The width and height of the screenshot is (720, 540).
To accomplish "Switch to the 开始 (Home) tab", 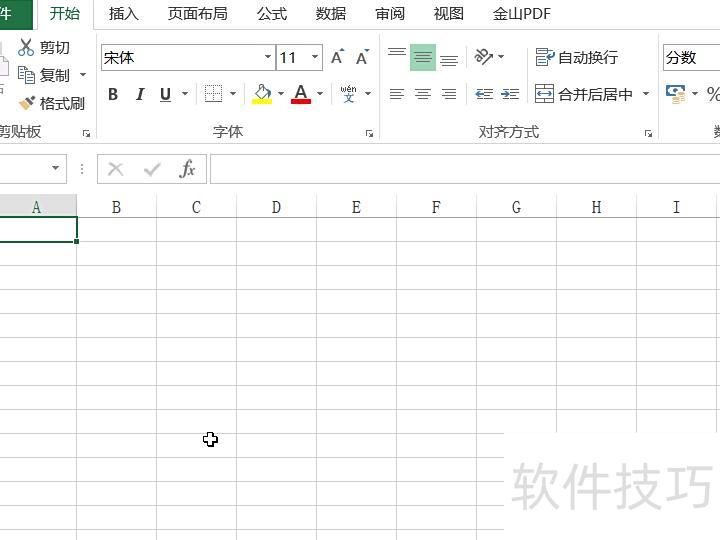I will click(65, 14).
